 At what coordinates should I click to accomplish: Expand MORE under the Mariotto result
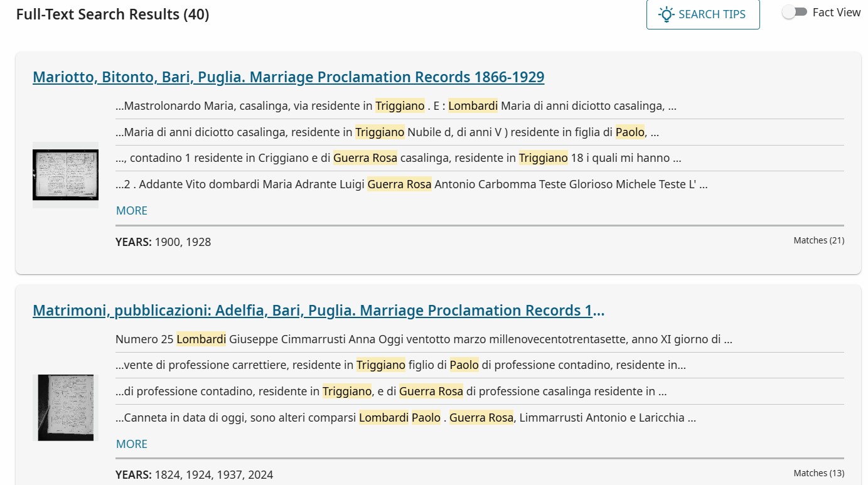[132, 211]
